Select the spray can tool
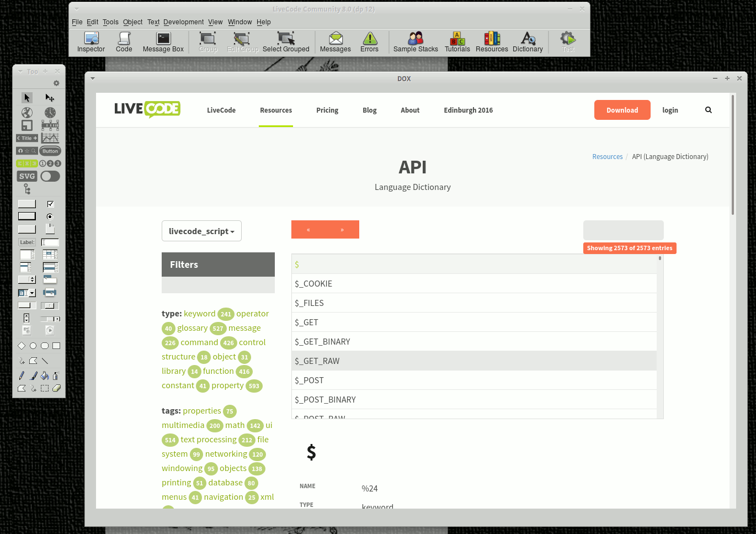 56,376
